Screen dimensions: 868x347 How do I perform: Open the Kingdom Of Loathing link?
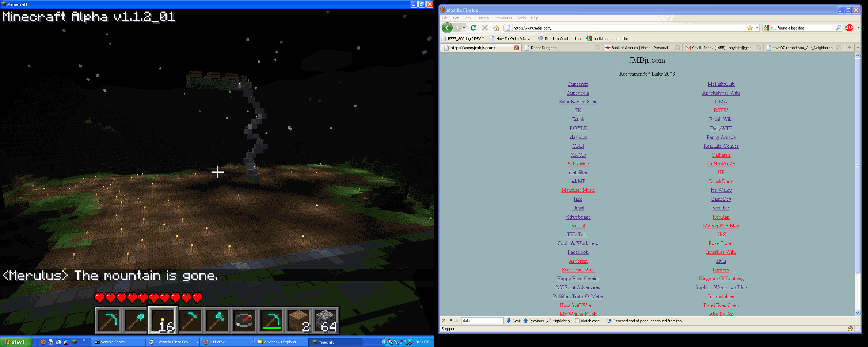pyautogui.click(x=721, y=279)
